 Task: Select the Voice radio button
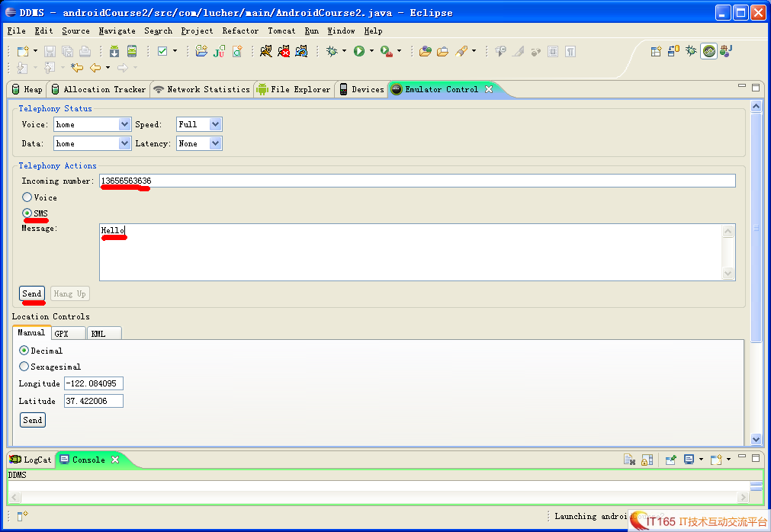click(x=27, y=197)
